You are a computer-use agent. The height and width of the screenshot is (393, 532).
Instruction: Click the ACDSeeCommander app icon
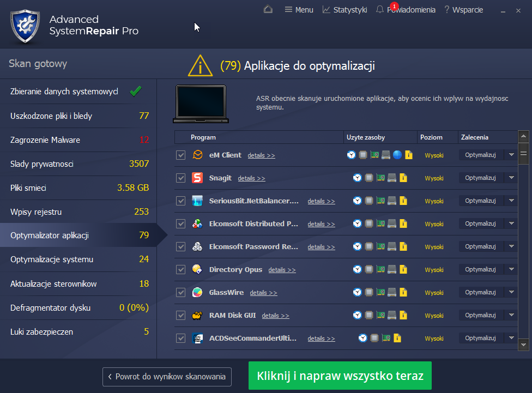click(197, 338)
